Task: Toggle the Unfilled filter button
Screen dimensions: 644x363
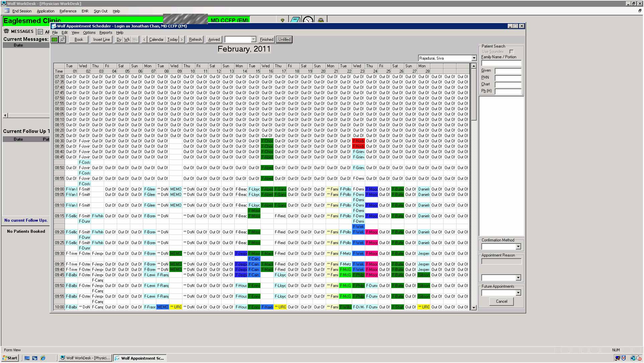Action: [284, 40]
